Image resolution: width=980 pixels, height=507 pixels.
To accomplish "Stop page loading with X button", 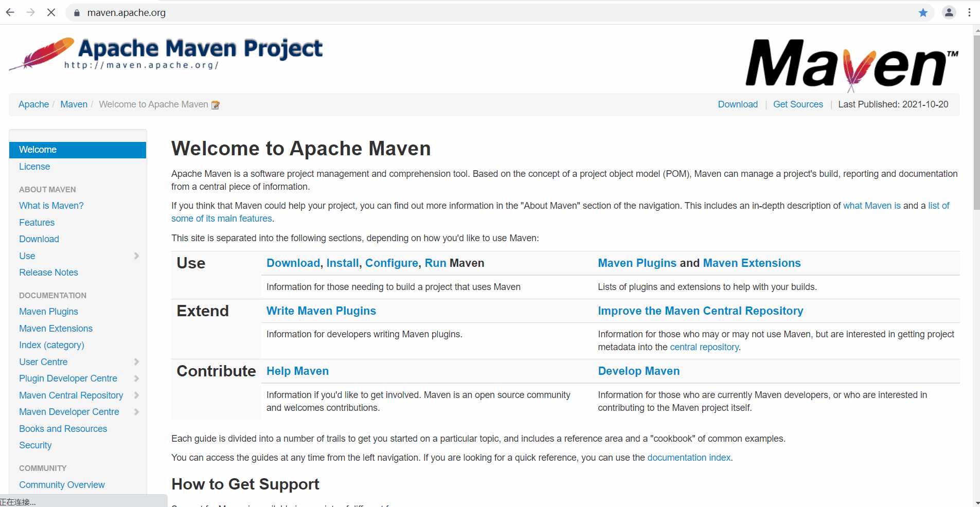I will click(x=51, y=12).
